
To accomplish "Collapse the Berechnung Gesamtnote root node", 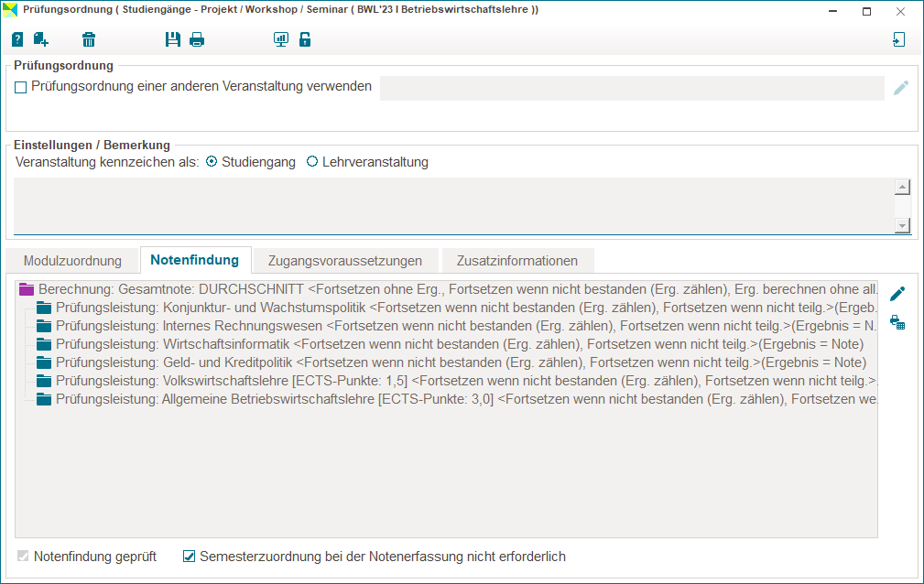I will 27,288.
